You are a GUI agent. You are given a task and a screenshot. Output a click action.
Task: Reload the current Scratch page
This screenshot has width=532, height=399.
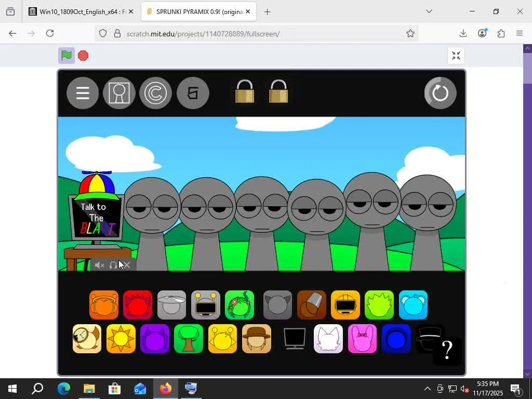tap(50, 33)
